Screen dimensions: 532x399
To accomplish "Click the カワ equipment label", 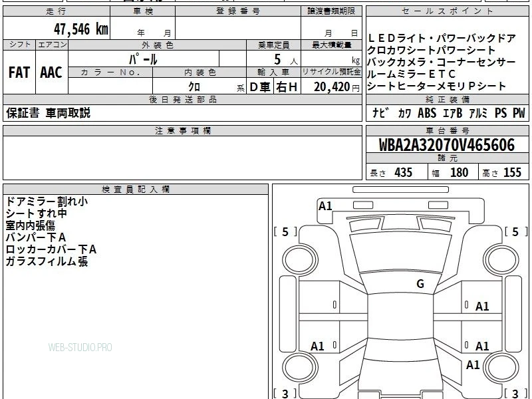I will pyautogui.click(x=404, y=113).
